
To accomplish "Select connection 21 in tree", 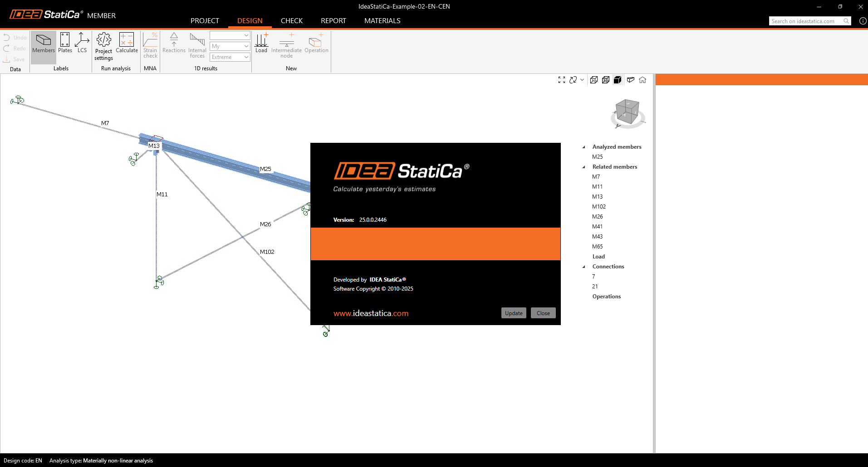I will point(595,287).
